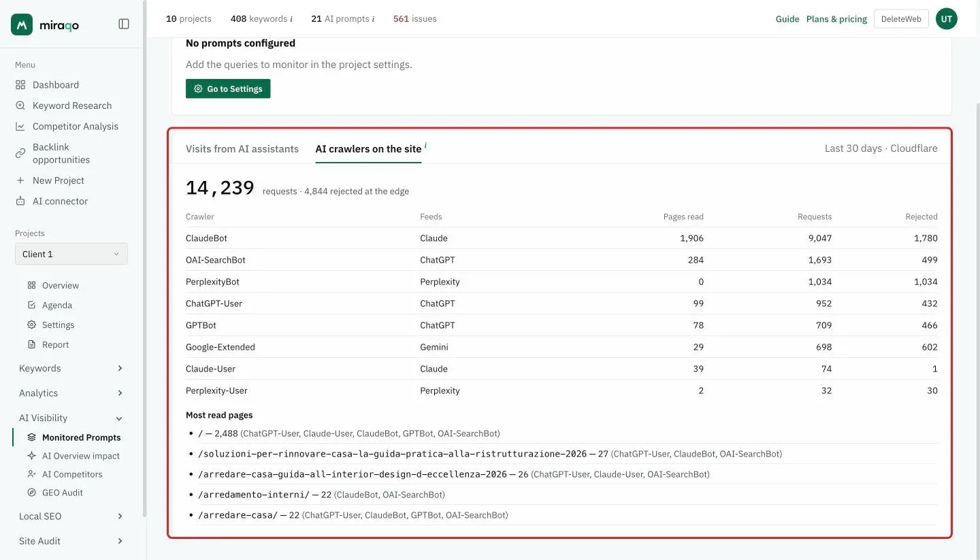Click the PerplexityBot crawler name
The image size is (980, 560).
[x=212, y=282]
